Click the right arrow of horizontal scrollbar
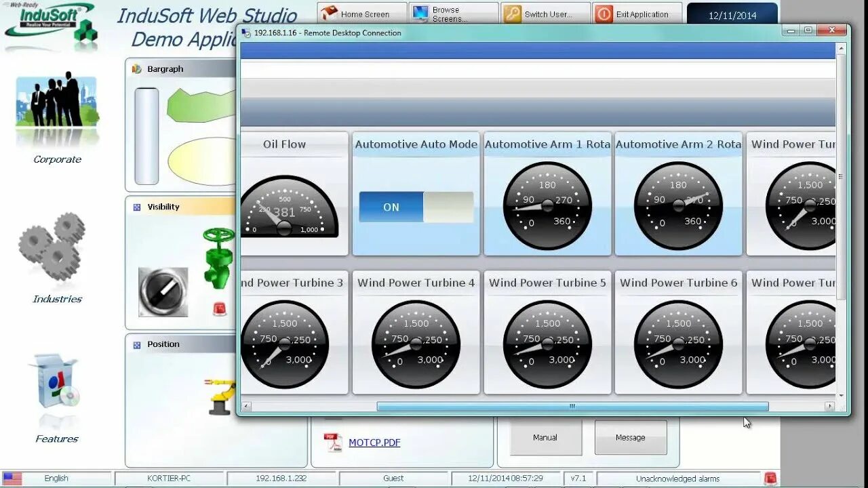Image resolution: width=868 pixels, height=488 pixels. (829, 406)
